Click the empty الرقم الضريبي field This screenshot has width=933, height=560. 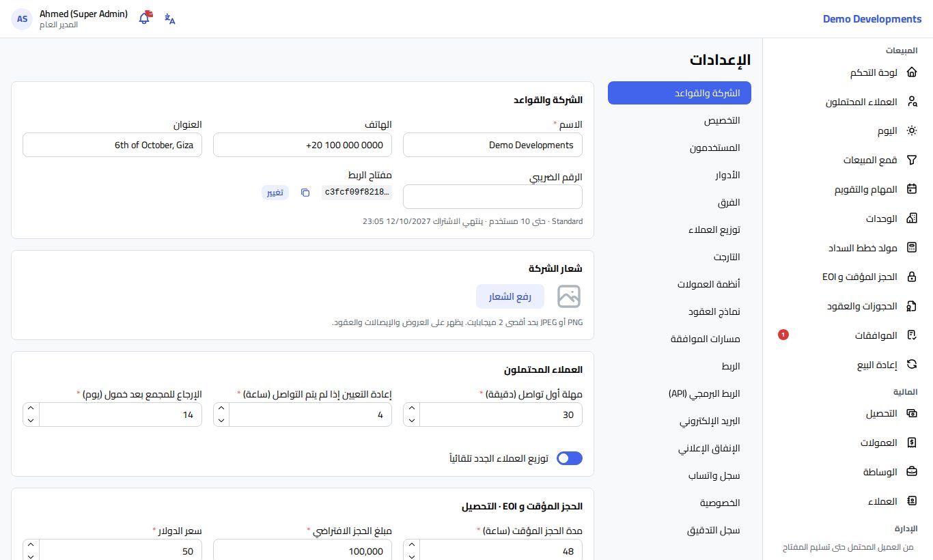coord(492,197)
